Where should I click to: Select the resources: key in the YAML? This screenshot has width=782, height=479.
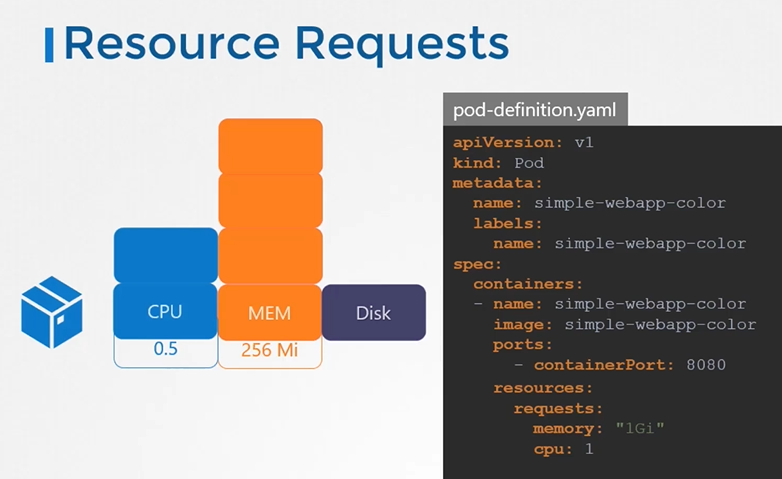[x=543, y=387]
